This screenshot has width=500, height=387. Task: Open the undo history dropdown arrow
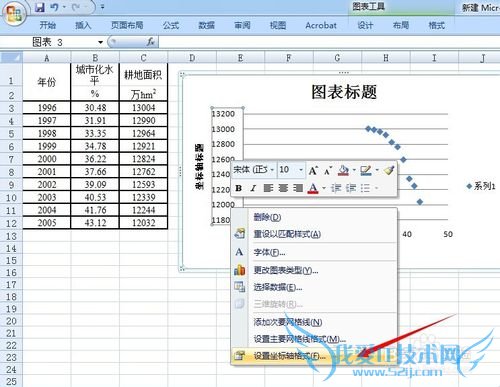[x=64, y=7]
